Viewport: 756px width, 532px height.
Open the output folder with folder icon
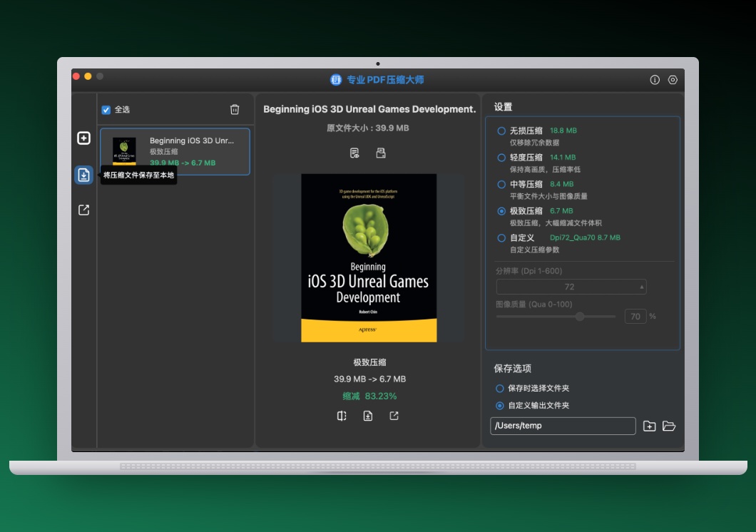point(669,426)
